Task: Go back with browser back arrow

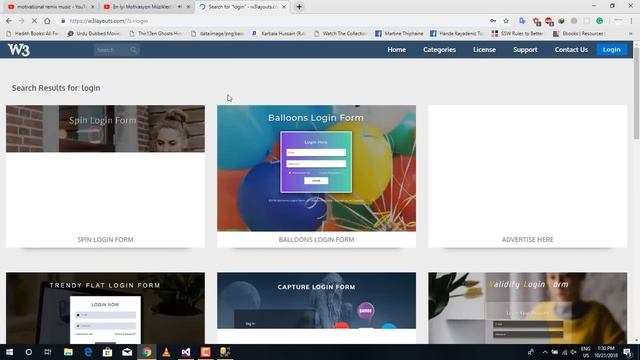Action: 9,21
